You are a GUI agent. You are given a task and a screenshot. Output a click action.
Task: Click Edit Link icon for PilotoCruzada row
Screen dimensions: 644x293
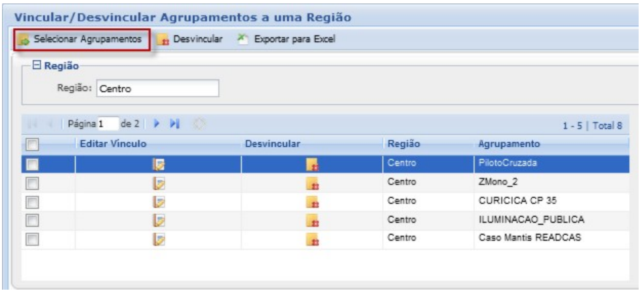coord(158,164)
